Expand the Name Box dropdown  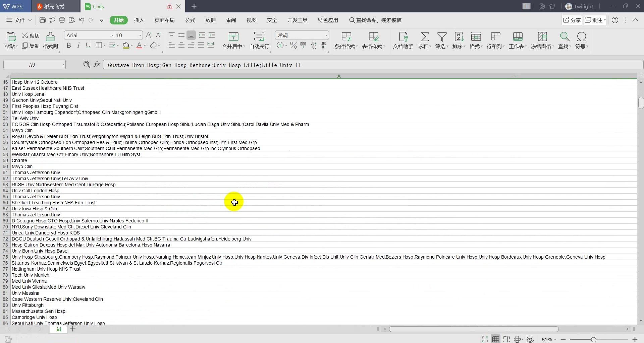click(63, 65)
